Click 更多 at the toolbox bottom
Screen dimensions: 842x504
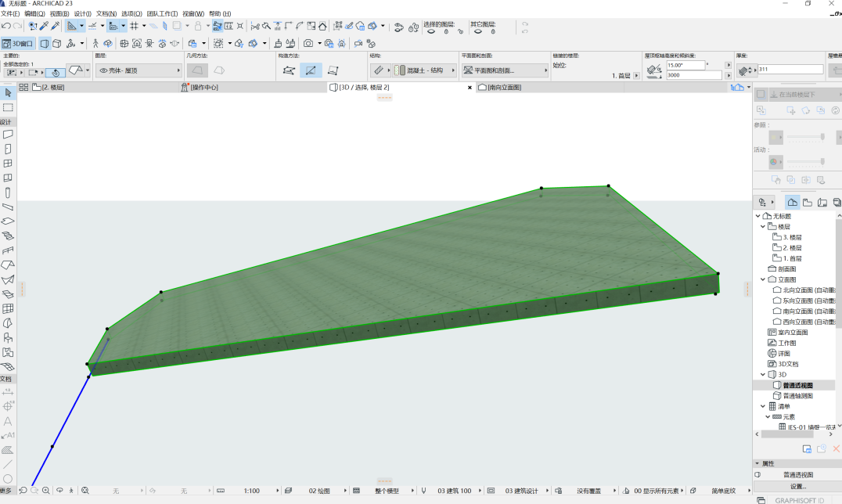5,491
